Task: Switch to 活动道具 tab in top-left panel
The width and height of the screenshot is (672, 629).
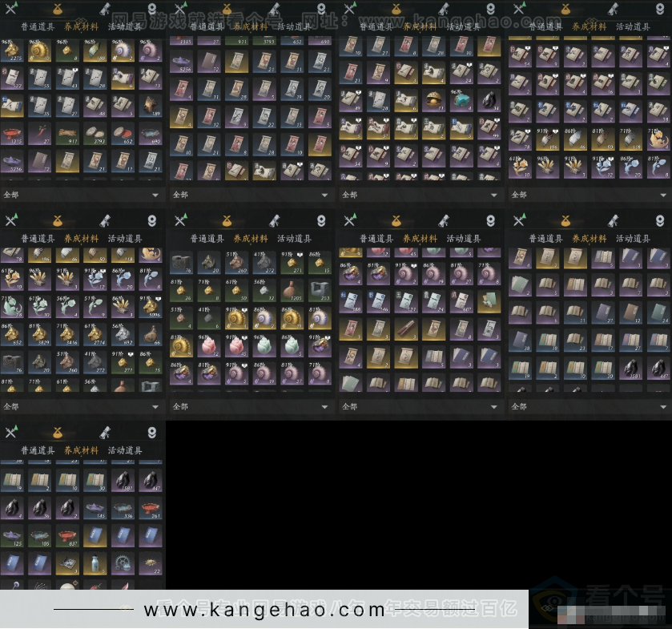Action: pos(125,26)
